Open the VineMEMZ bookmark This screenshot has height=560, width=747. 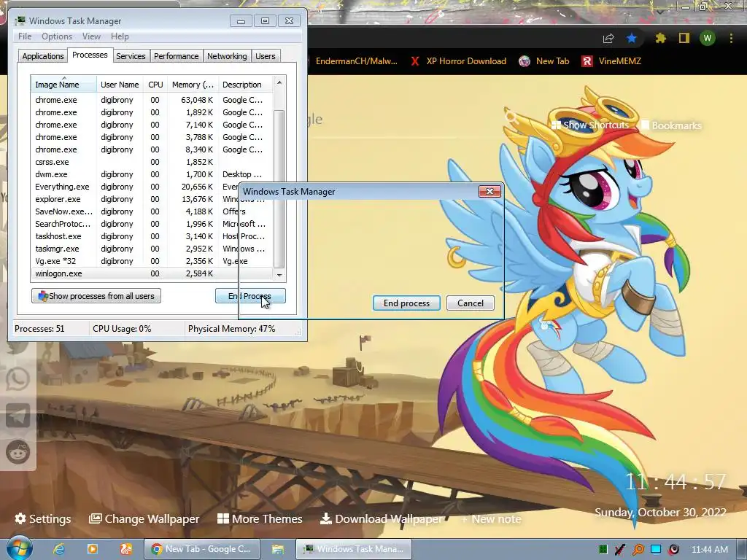(x=611, y=61)
